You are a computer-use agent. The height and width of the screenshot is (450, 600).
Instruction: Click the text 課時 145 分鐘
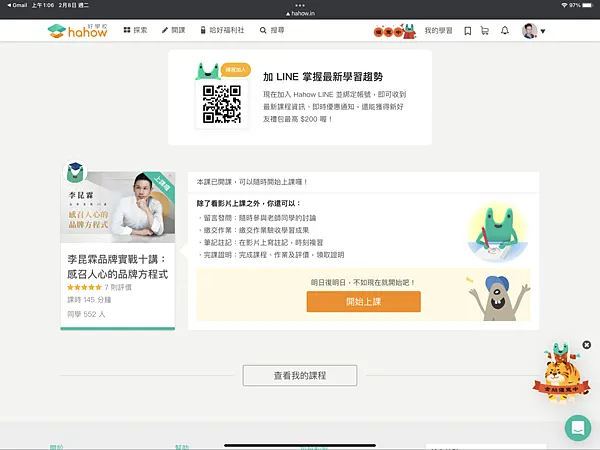tap(89, 300)
